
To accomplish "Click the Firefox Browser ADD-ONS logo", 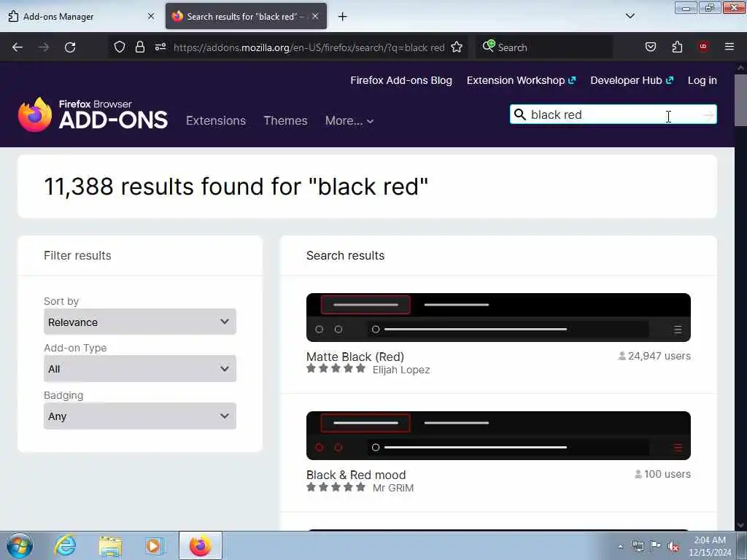I will click(93, 114).
